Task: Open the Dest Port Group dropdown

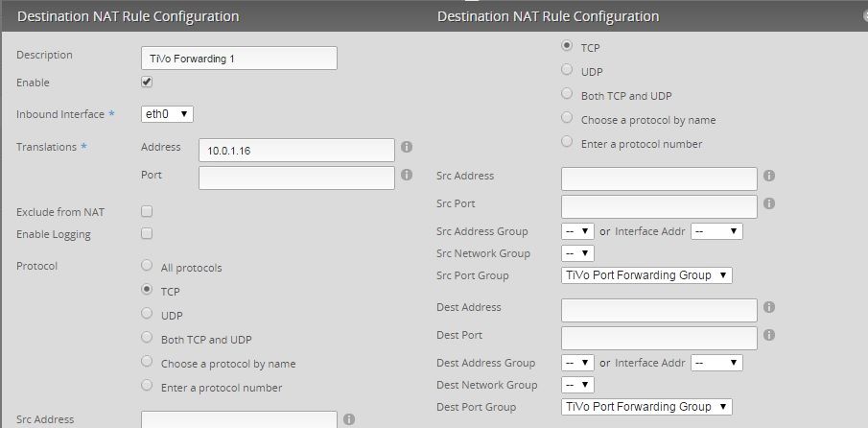Action: pos(646,407)
